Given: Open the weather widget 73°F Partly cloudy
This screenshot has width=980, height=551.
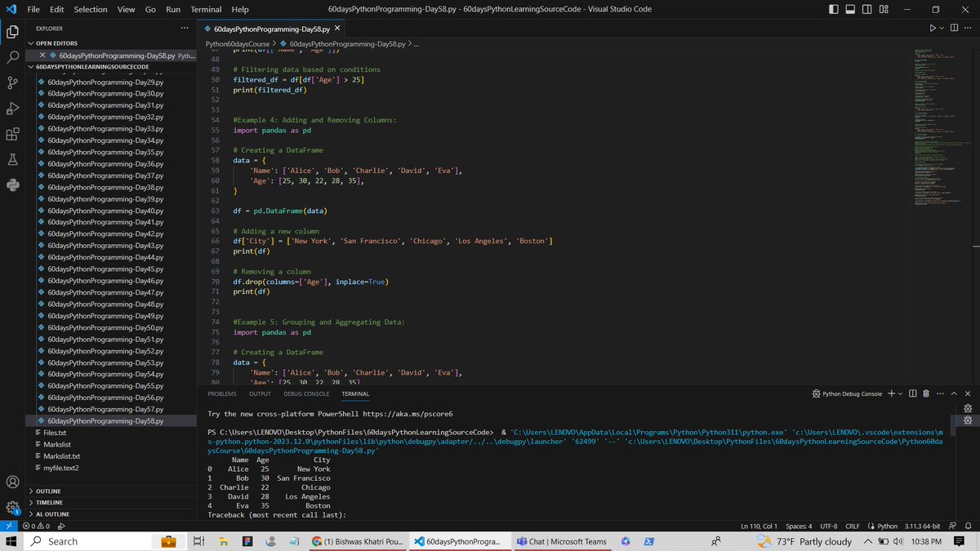Looking at the screenshot, I should pyautogui.click(x=804, y=541).
